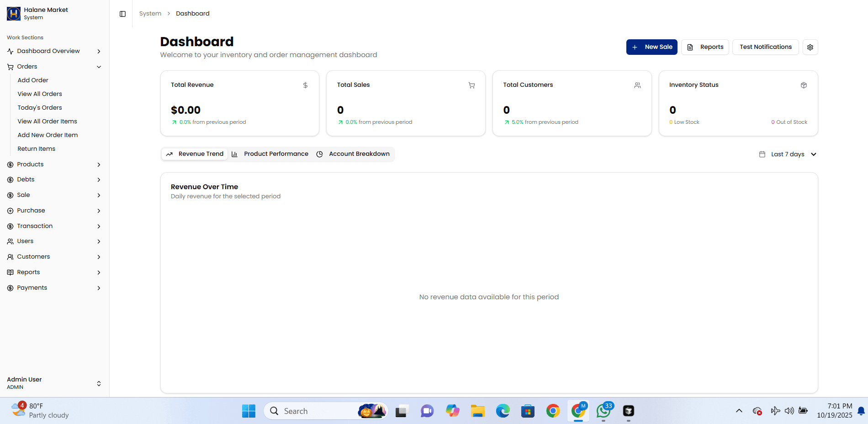Click the System breadcrumb link
Viewport: 868px width, 424px height.
point(150,13)
